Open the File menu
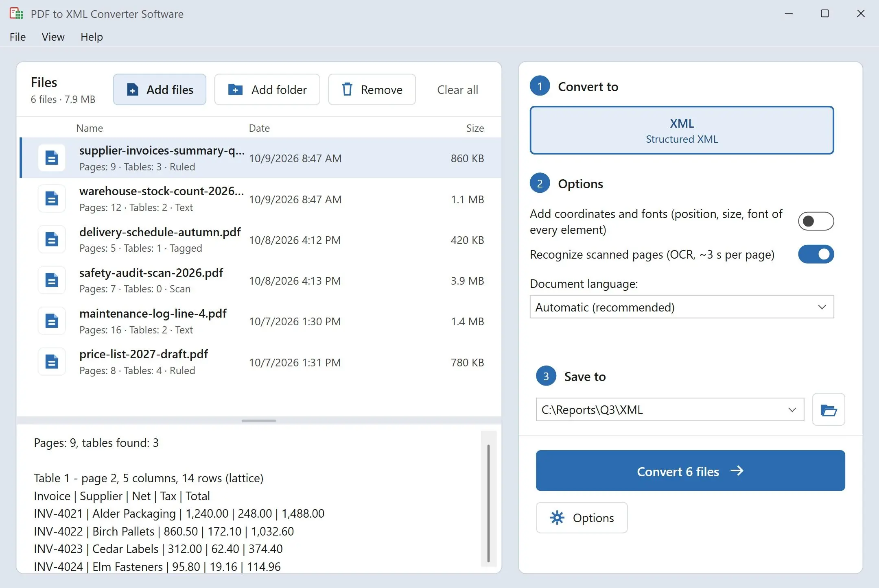879x588 pixels. click(x=17, y=37)
